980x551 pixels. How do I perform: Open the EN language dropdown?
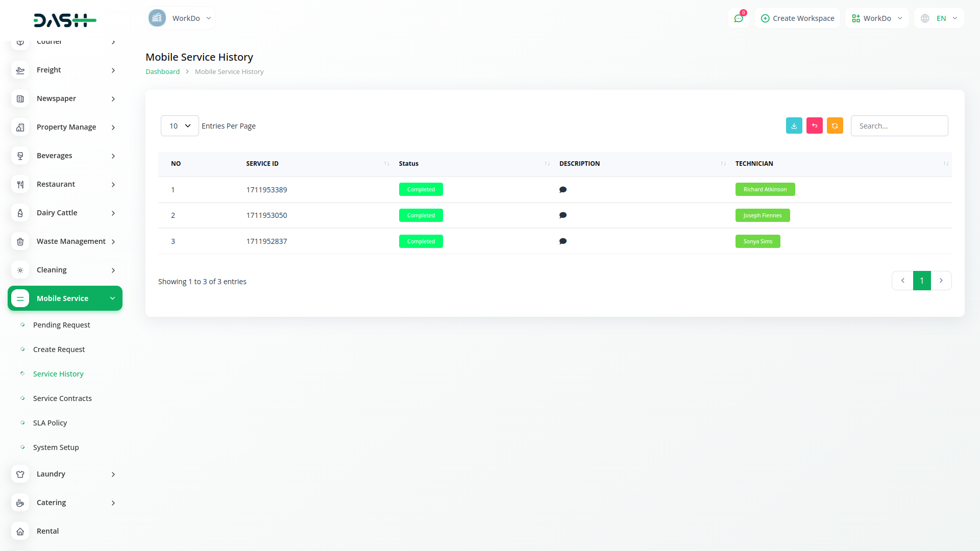click(939, 18)
